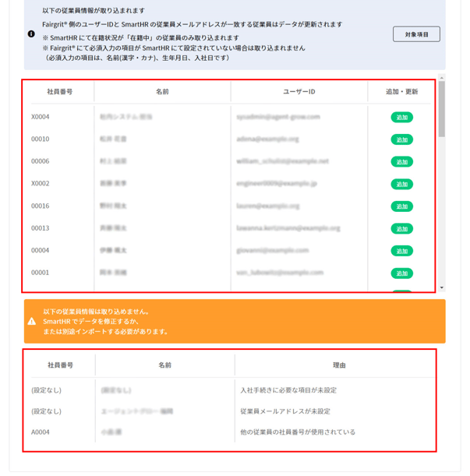470x476 pixels.
Task: Click the 追加 badge for employee 00006
Action: (x=401, y=162)
